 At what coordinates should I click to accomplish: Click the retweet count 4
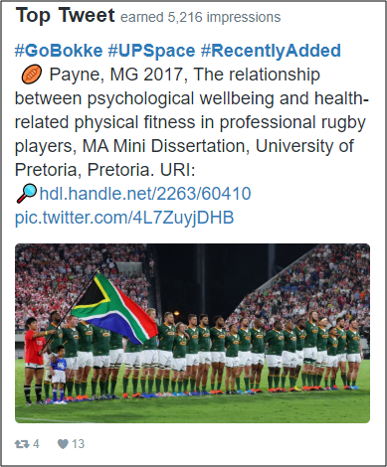click(36, 444)
